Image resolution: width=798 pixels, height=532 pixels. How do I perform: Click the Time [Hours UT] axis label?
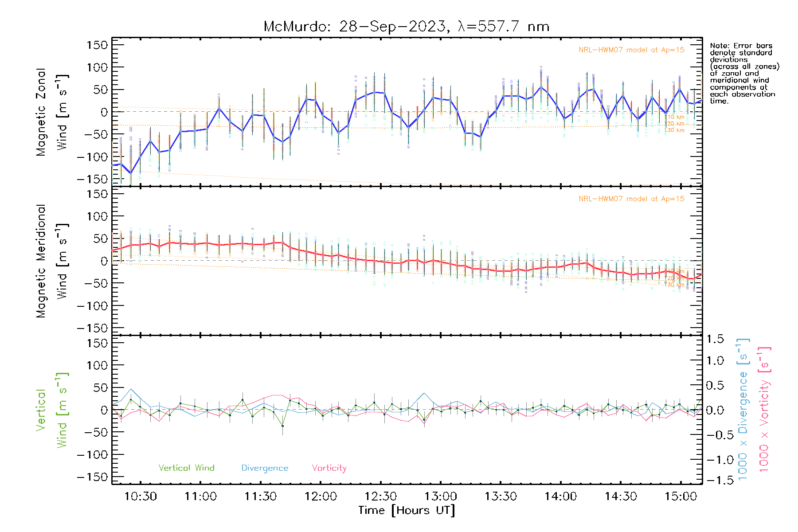[407, 510]
